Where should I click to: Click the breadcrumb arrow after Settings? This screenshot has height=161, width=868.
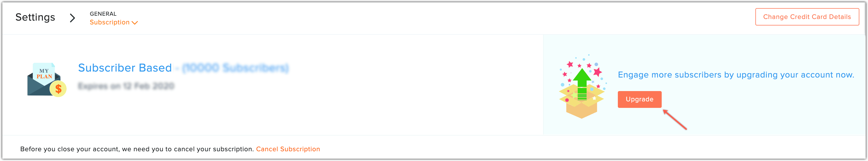click(72, 18)
